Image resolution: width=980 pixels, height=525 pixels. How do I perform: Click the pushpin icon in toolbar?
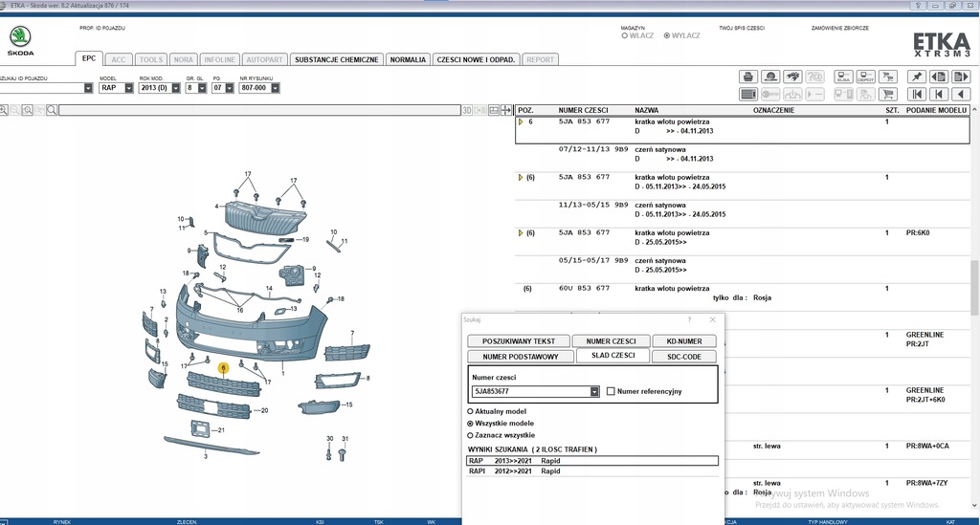coord(917,77)
